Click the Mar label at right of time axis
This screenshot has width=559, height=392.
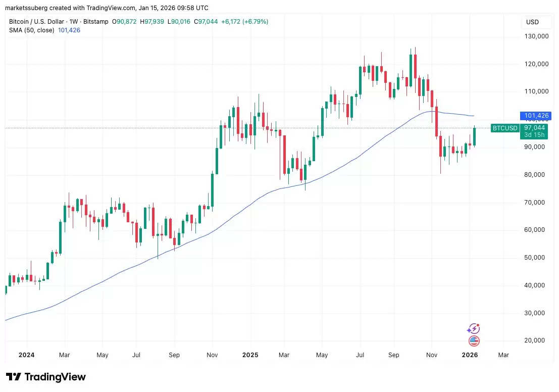[503, 355]
